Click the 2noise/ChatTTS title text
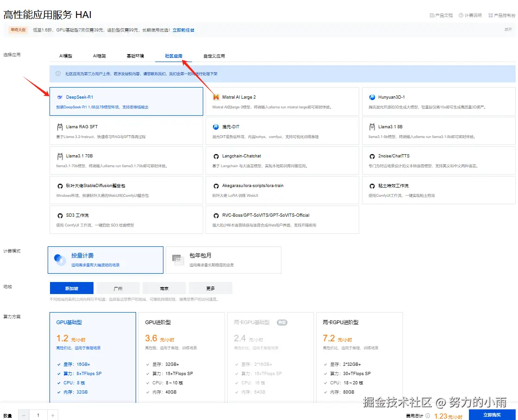The width and height of the screenshot is (518, 420). pos(394,156)
